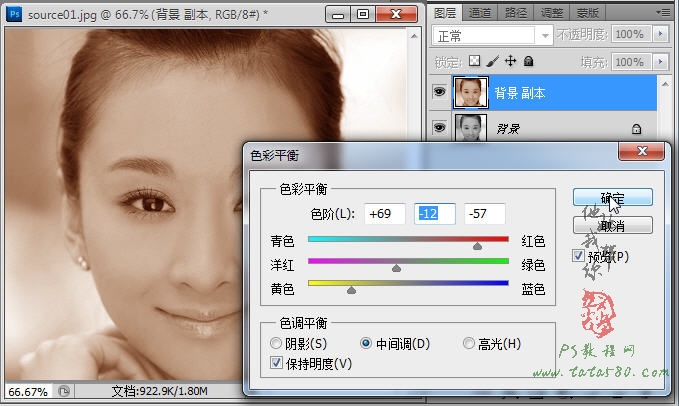Switch to the 路径 tab
The image size is (679, 406).
(515, 13)
